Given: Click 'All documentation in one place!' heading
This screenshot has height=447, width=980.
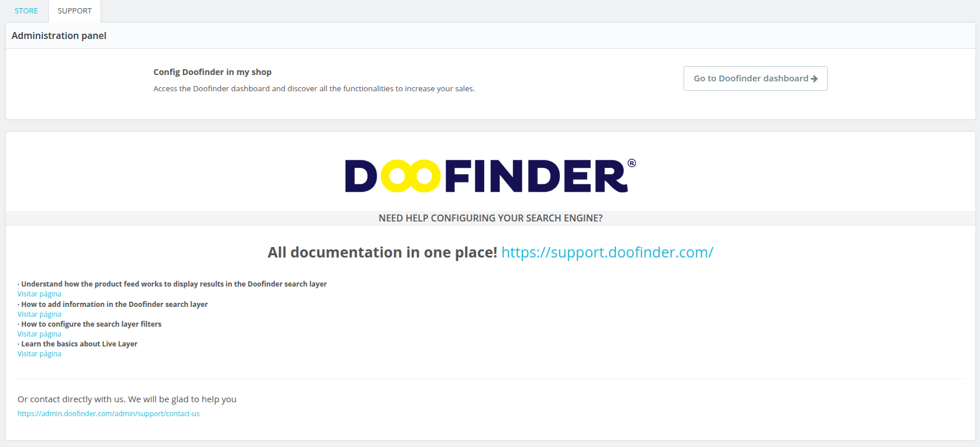Looking at the screenshot, I should [x=382, y=252].
